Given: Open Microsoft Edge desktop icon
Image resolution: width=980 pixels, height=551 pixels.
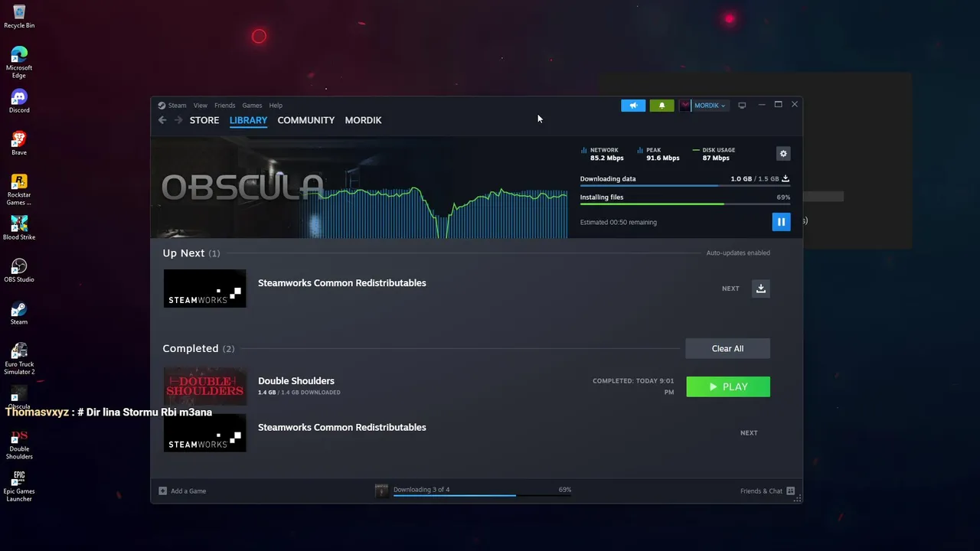Looking at the screenshot, I should [19, 63].
